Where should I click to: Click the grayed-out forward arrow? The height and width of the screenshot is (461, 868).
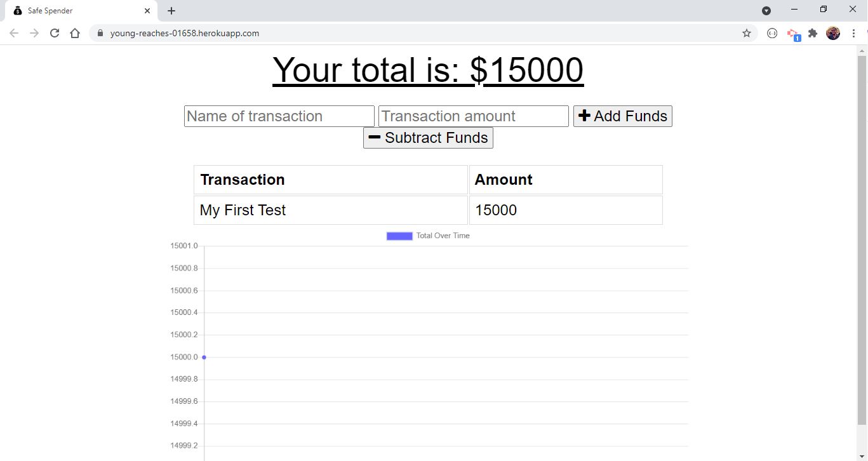[34, 33]
